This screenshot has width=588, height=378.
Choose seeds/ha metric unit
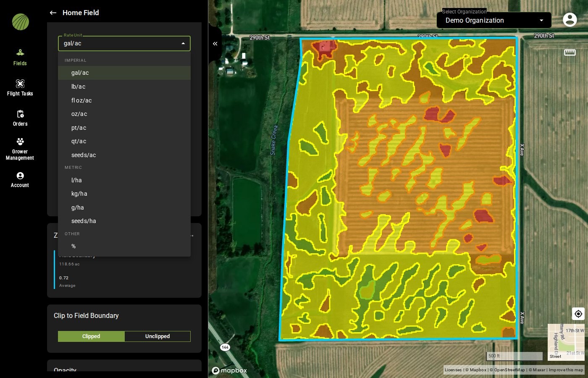coord(124,221)
